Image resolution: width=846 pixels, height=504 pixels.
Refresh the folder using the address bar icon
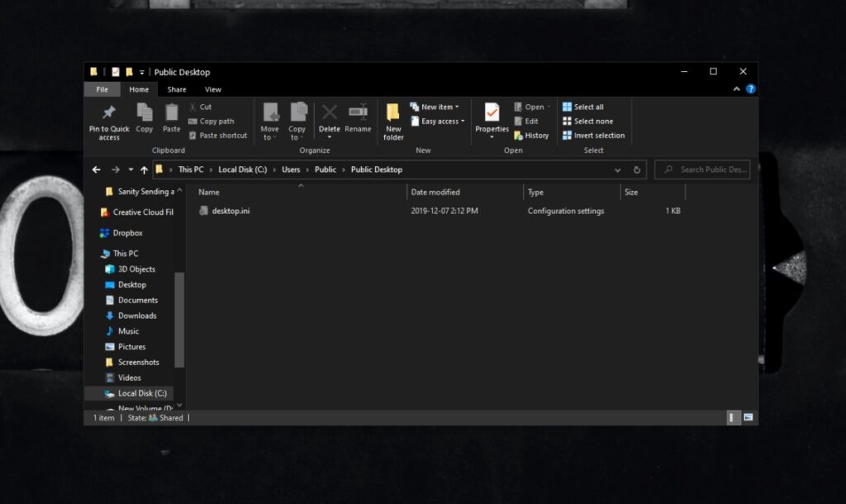[636, 169]
